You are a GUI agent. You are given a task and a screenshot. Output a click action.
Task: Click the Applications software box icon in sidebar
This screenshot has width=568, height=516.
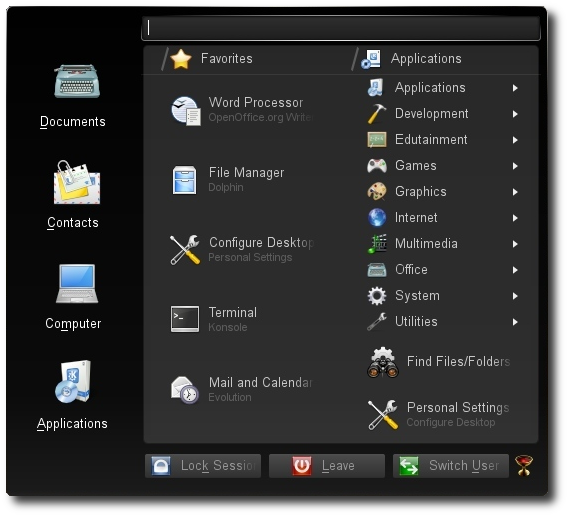[x=73, y=382]
